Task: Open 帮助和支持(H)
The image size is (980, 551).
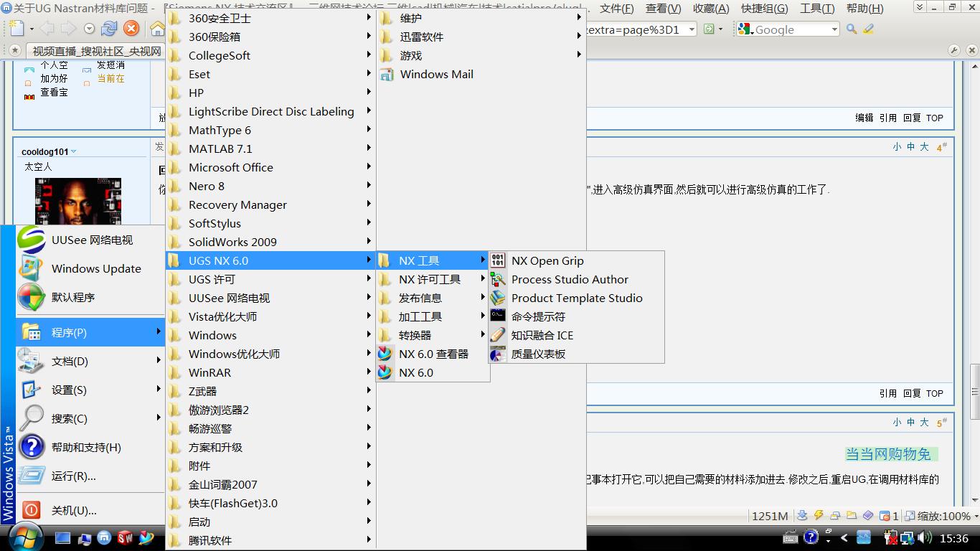Action: (90, 447)
